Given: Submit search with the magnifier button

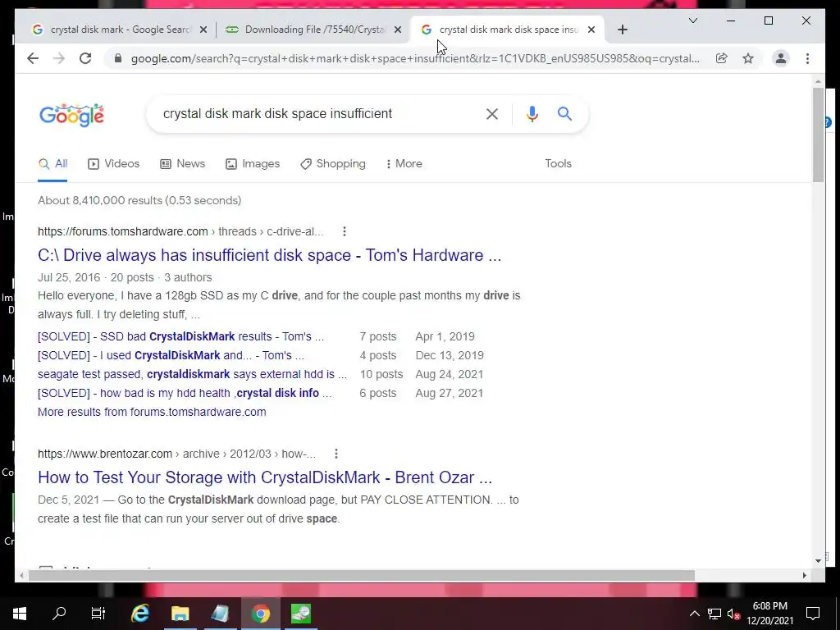Looking at the screenshot, I should (x=564, y=113).
